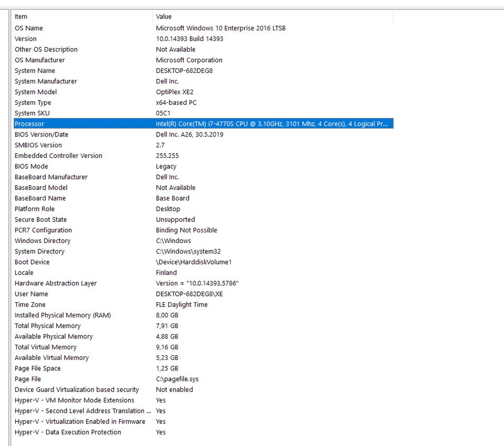Image resolution: width=504 pixels, height=446 pixels.
Task: Select the Available Physical Memory row
Action: click(x=204, y=336)
